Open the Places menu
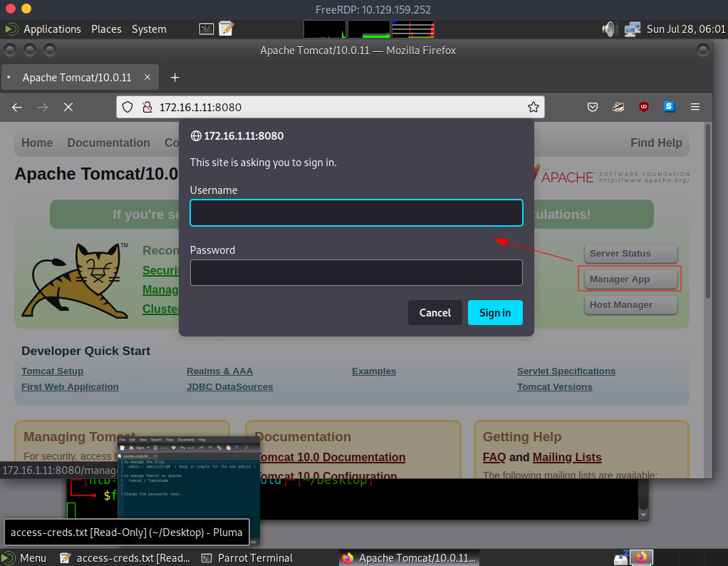This screenshot has height=566, width=728. [x=106, y=29]
